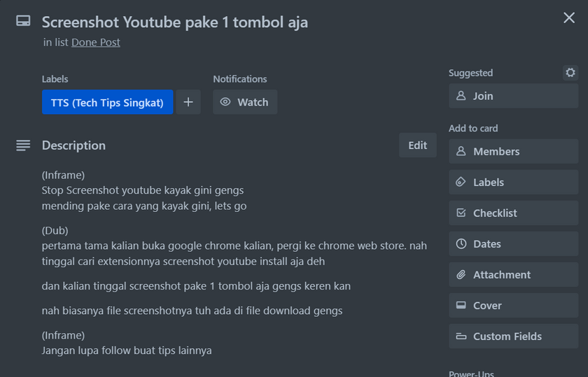Open the Labels picker in sidebar
The height and width of the screenshot is (377, 588).
(x=513, y=182)
